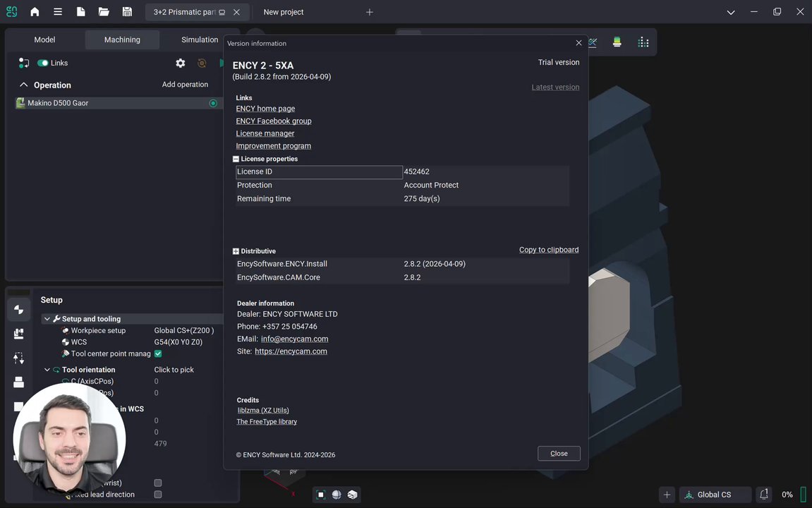Close Version information dialog with X

[x=578, y=43]
